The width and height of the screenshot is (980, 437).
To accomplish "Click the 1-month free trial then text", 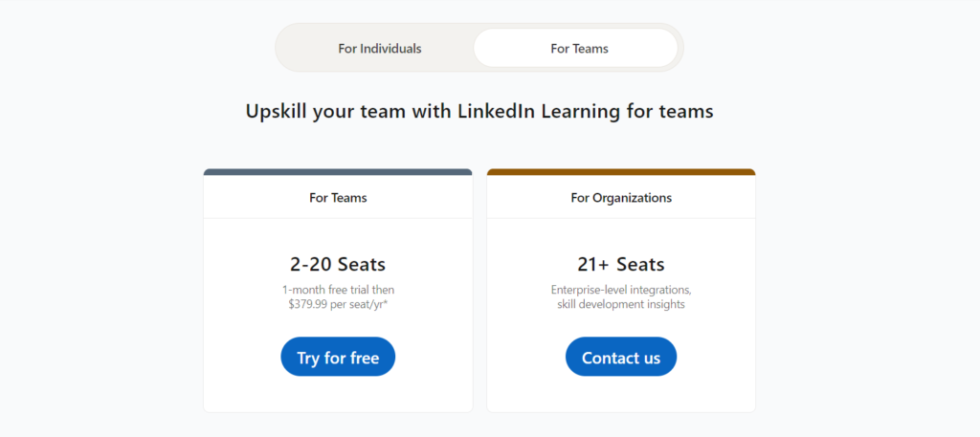I will pyautogui.click(x=338, y=290).
